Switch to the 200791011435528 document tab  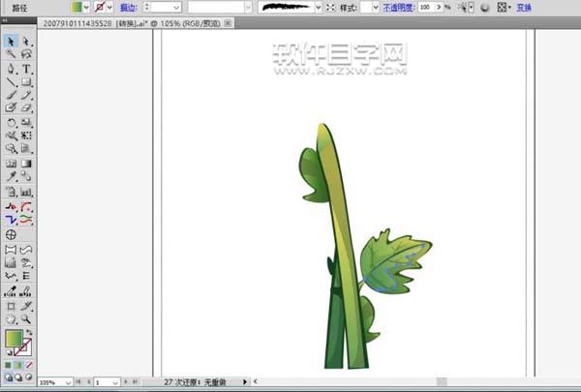pos(132,23)
